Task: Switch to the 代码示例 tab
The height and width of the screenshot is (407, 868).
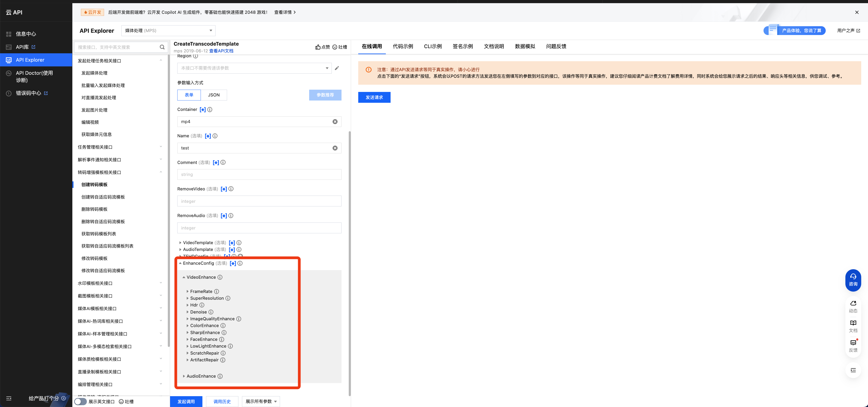Action: [403, 47]
